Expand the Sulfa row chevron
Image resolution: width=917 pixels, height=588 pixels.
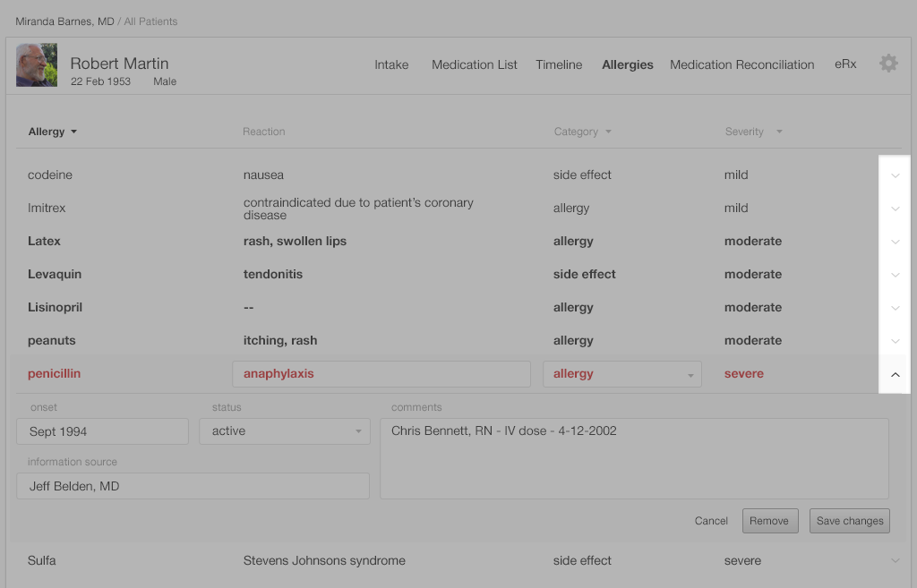coord(895,561)
